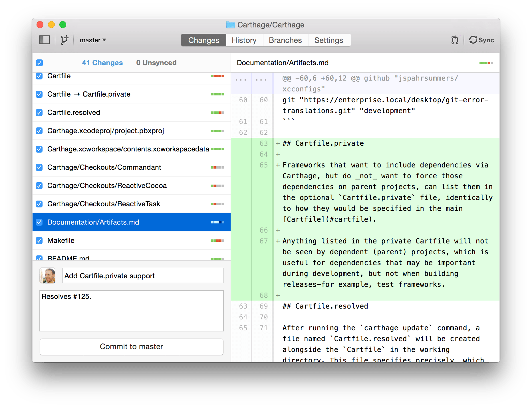Viewport: 532px width, 408px height.
Task: Uncheck the select-all changes checkbox
Action: click(x=39, y=63)
